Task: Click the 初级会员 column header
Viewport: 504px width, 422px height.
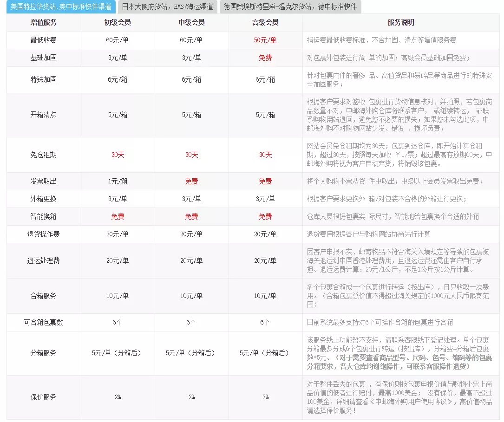Action: pos(118,22)
